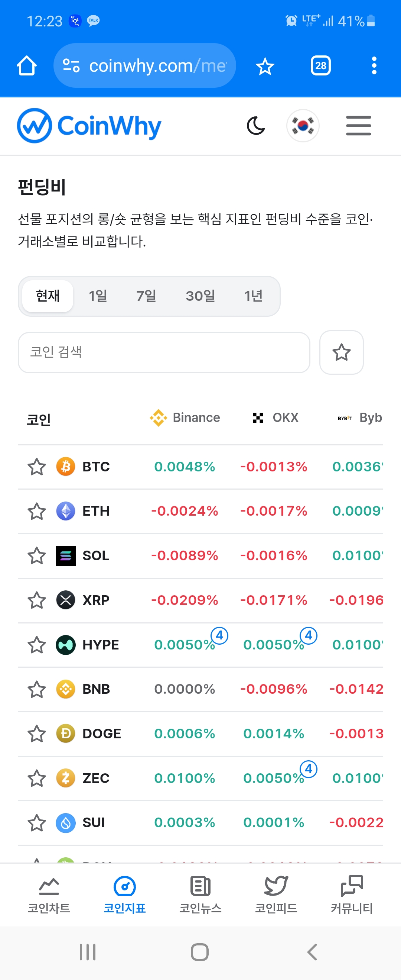The height and width of the screenshot is (980, 401).
Task: Tap the browser home icon
Action: 27,66
